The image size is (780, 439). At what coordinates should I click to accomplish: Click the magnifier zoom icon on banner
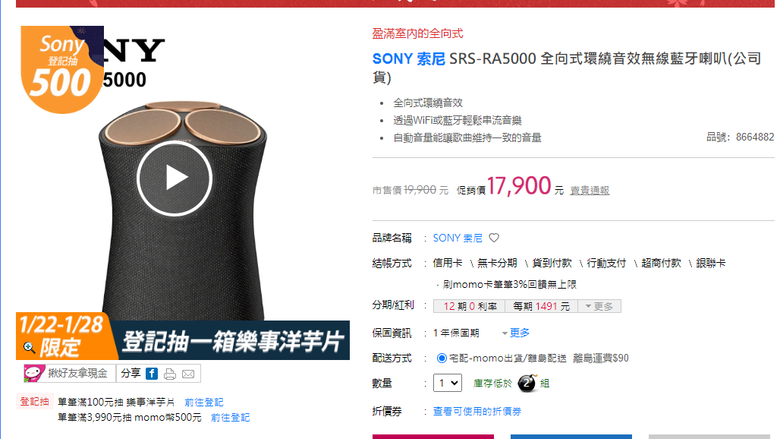click(x=29, y=347)
